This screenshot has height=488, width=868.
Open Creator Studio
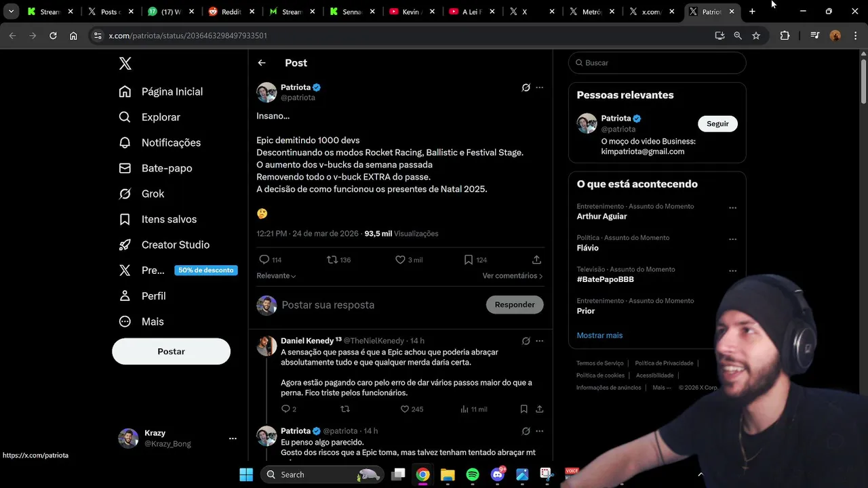click(x=163, y=245)
